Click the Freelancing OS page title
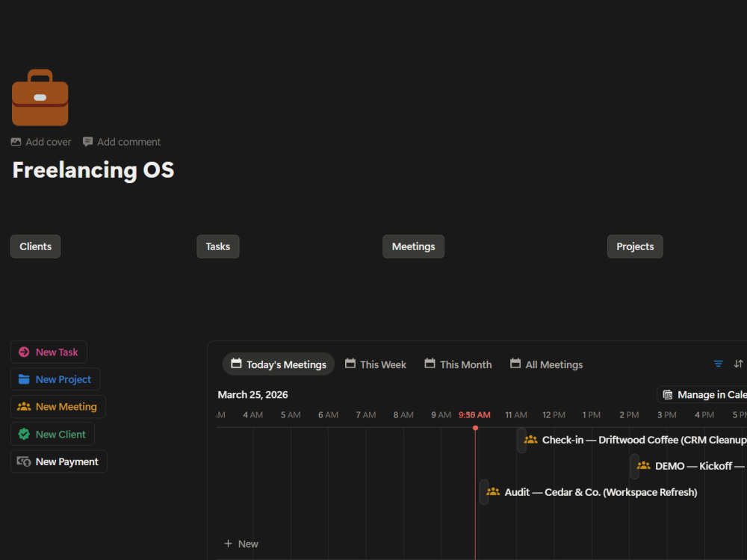Screen dimensions: 747x560 tap(93, 170)
